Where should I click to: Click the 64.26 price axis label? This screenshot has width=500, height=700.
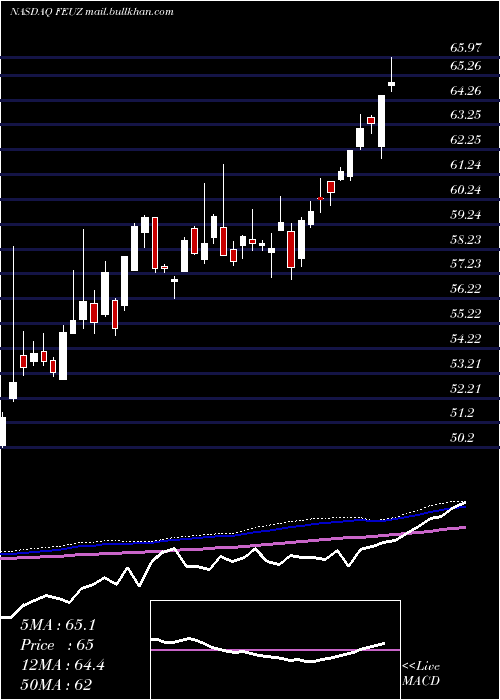(466, 91)
